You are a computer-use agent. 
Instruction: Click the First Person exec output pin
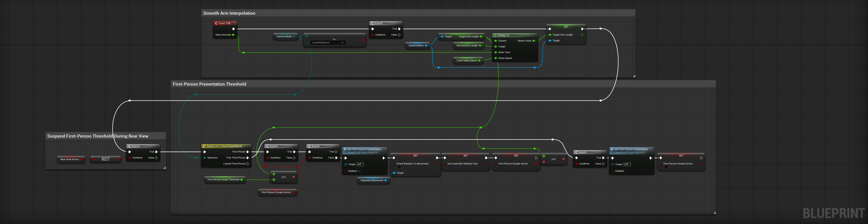point(248,152)
